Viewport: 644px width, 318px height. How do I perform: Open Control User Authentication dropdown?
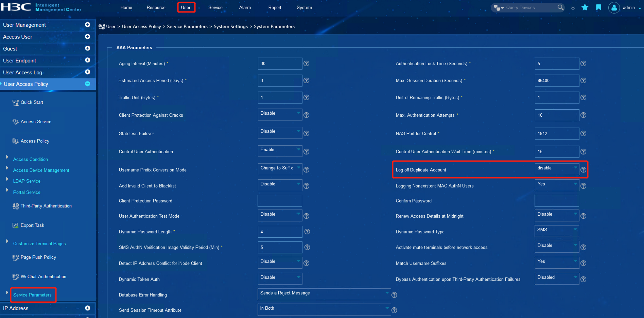(280, 151)
